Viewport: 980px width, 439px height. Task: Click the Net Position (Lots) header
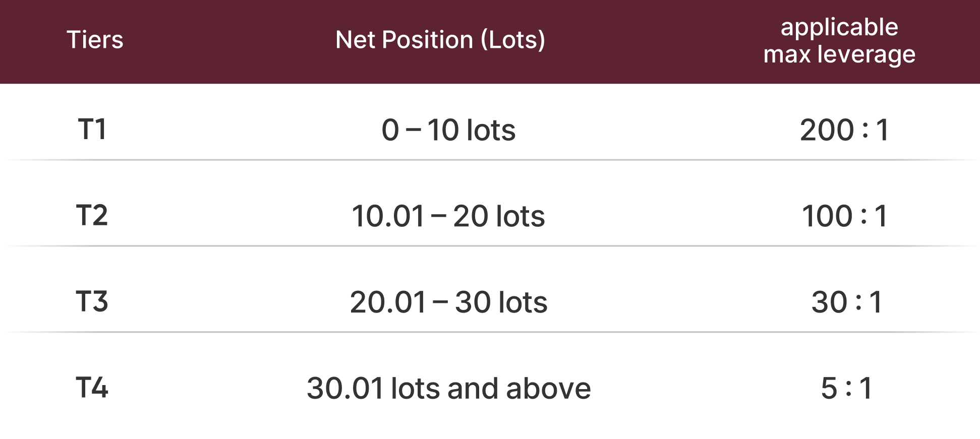coord(440,40)
